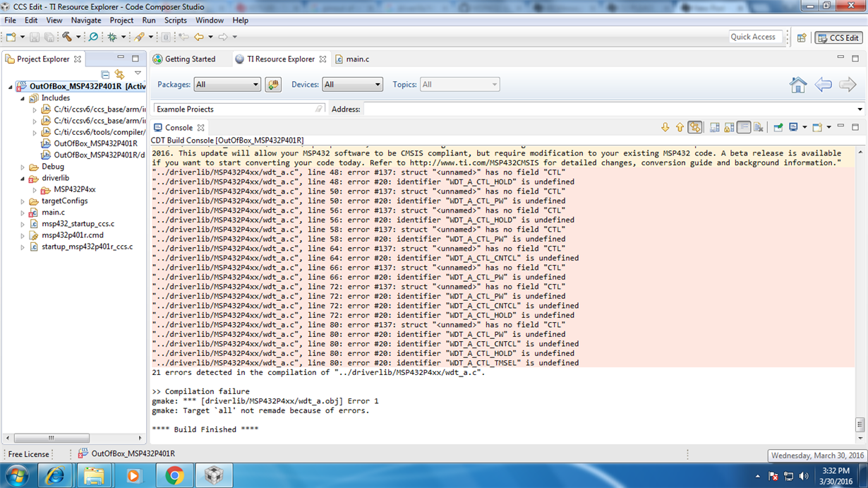This screenshot has height=488, width=868.
Task: Click the flash/pen tool icon
Action: 140,37
